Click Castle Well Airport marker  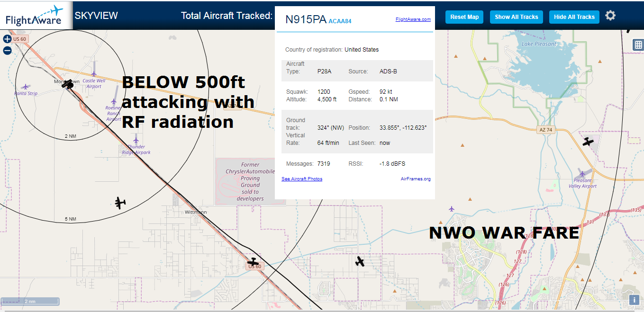tap(94, 73)
